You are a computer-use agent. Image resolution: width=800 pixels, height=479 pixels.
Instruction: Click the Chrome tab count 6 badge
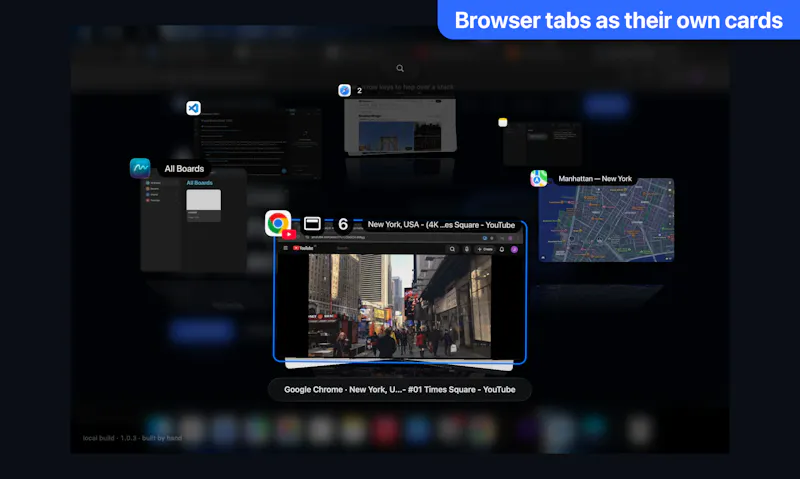pyautogui.click(x=343, y=224)
